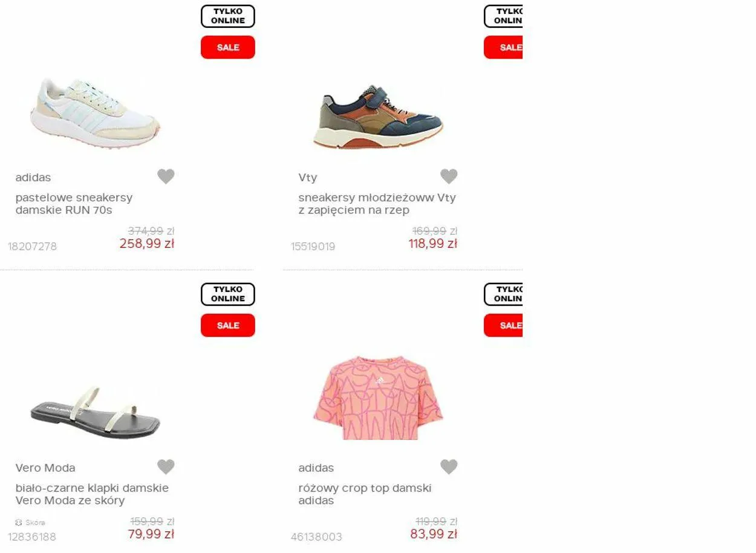Viewport: 756px width, 553px height.
Task: Click the Vero Moda brand name
Action: (x=45, y=468)
